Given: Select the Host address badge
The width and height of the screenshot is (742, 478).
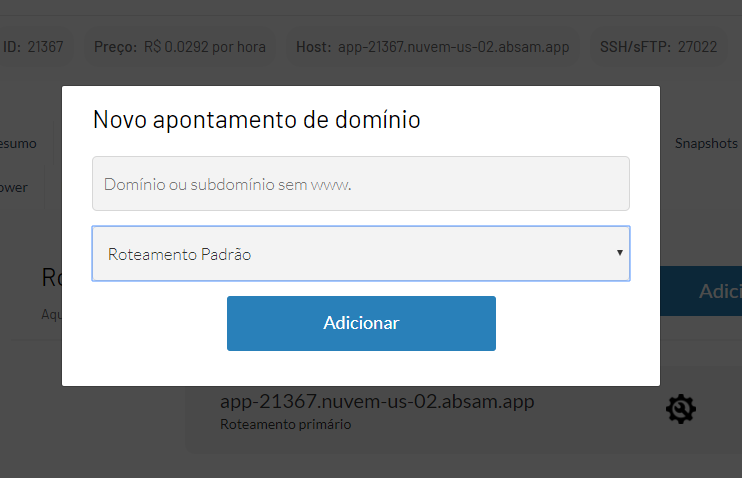Looking at the screenshot, I should click(x=432, y=47).
